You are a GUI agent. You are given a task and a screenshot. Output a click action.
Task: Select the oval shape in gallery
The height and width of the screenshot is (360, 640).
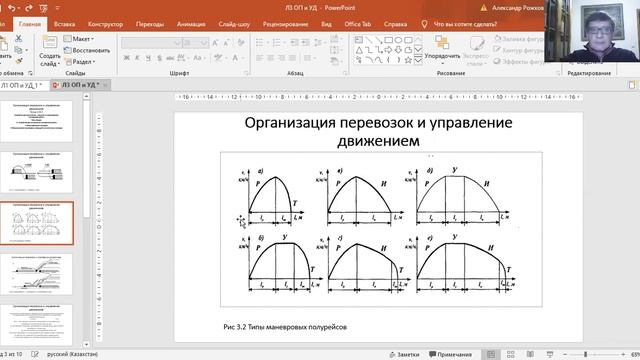pos(398,40)
